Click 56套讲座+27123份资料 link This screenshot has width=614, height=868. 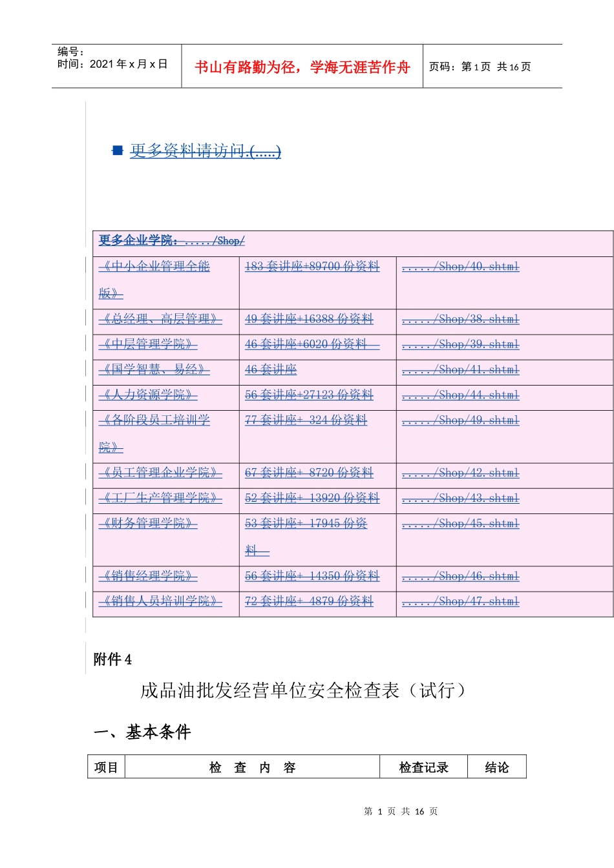[x=309, y=395]
